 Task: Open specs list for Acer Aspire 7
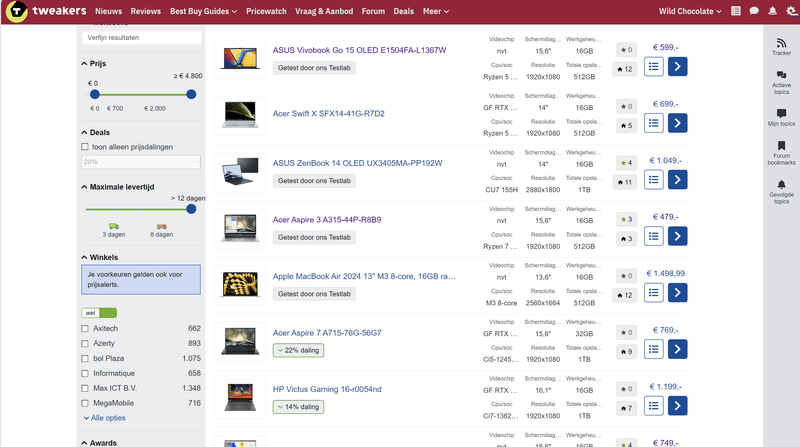[x=654, y=350]
